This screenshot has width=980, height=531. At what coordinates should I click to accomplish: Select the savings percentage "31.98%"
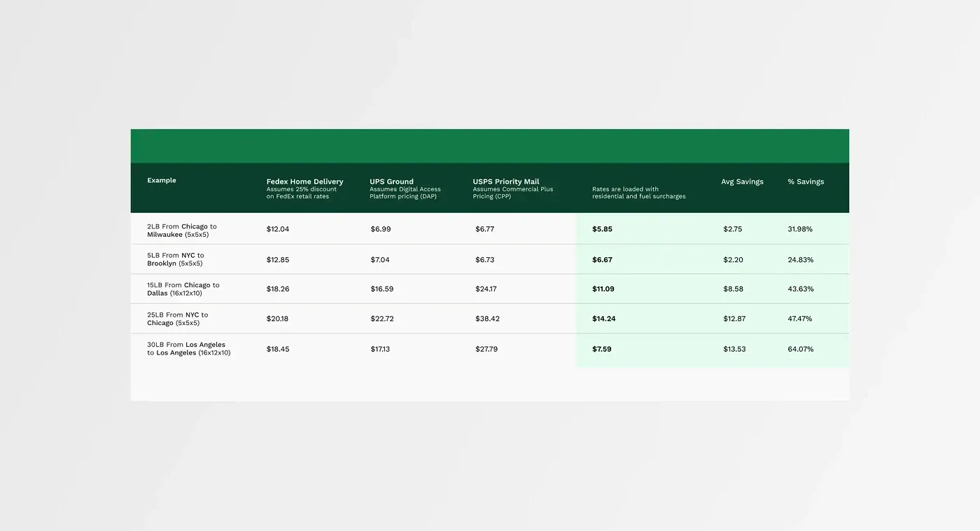pyautogui.click(x=800, y=229)
